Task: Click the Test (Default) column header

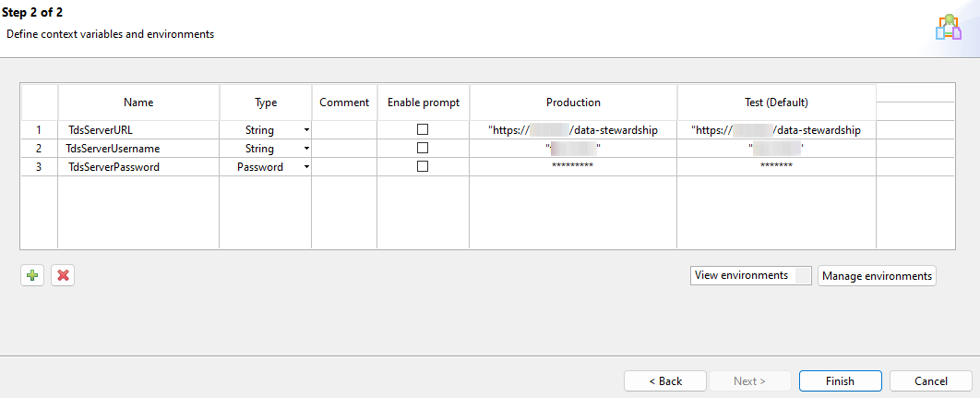Action: 776,103
